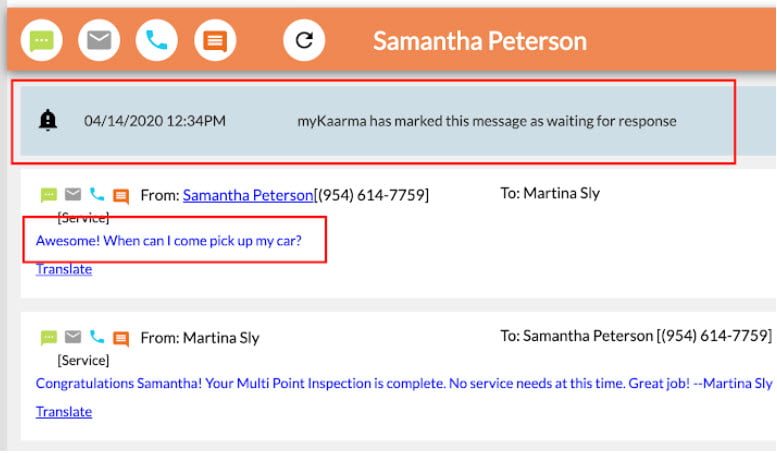Open the Samantha Peterson sender link
The width and height of the screenshot is (777, 453).
[248, 195]
